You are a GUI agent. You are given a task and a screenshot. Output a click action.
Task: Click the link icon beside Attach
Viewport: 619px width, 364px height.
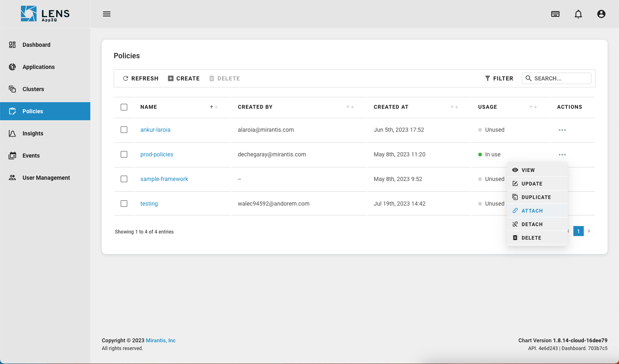(515, 211)
